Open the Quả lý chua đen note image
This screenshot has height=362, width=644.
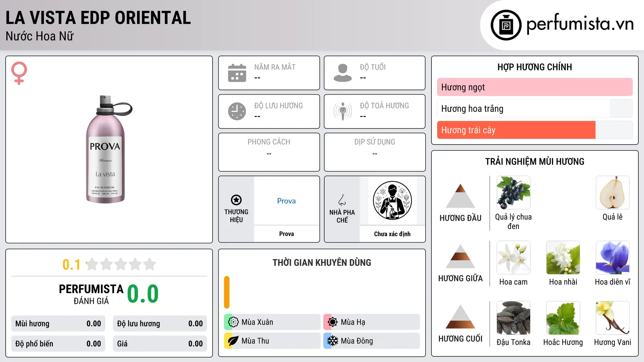pyautogui.click(x=513, y=193)
